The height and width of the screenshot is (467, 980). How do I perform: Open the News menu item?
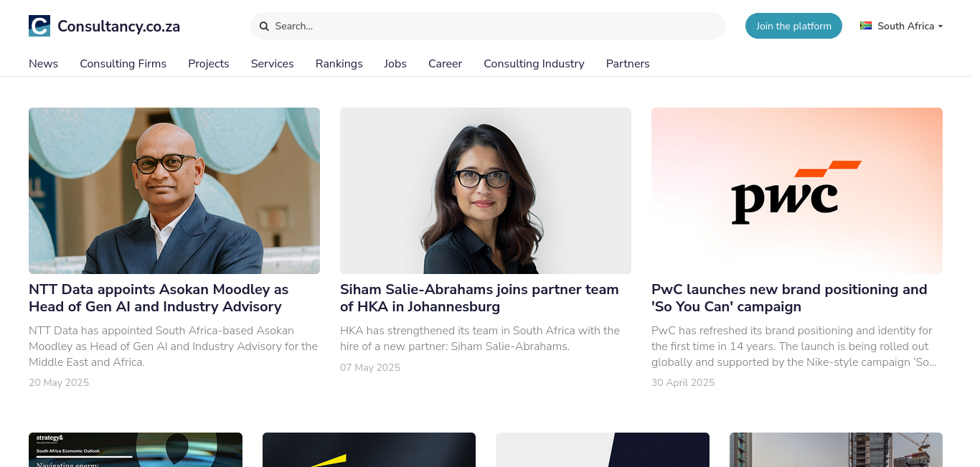pyautogui.click(x=44, y=64)
